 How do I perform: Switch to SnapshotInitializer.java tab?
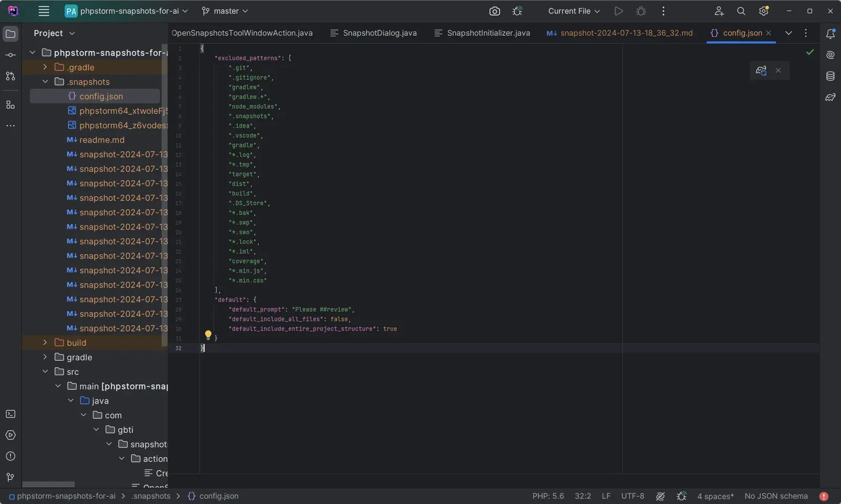(483, 33)
